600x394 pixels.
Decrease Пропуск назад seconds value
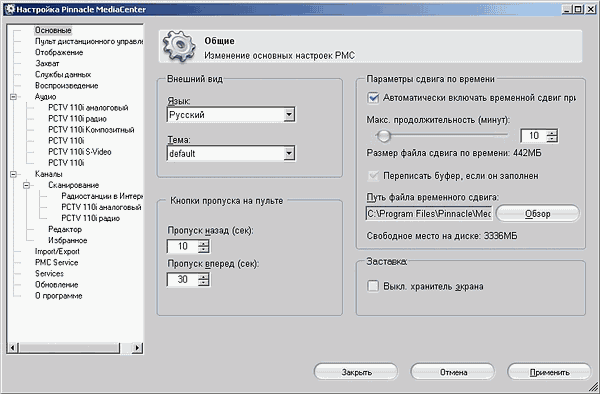pyautogui.click(x=204, y=249)
